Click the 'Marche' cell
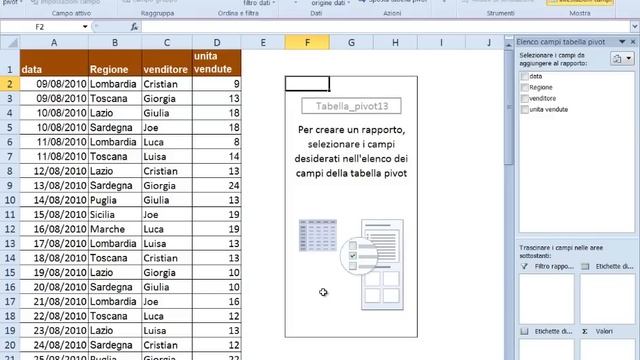The width and height of the screenshot is (640, 360). click(x=115, y=229)
